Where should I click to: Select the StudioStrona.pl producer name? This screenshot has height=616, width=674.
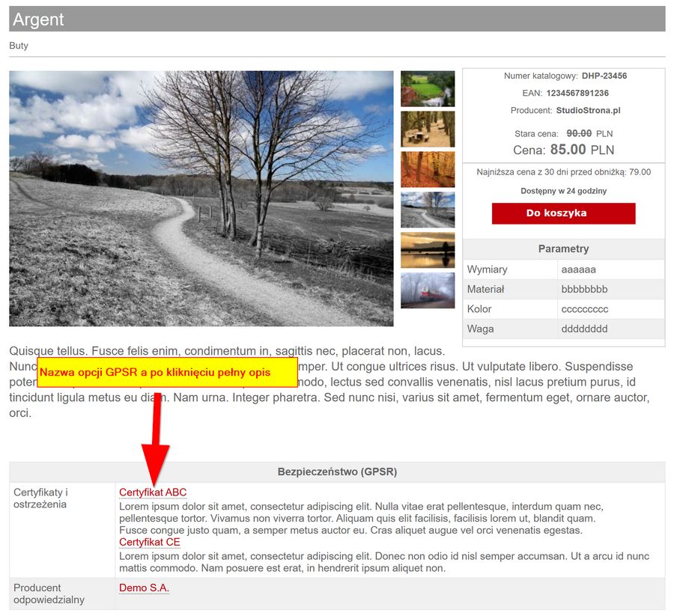pyautogui.click(x=588, y=110)
